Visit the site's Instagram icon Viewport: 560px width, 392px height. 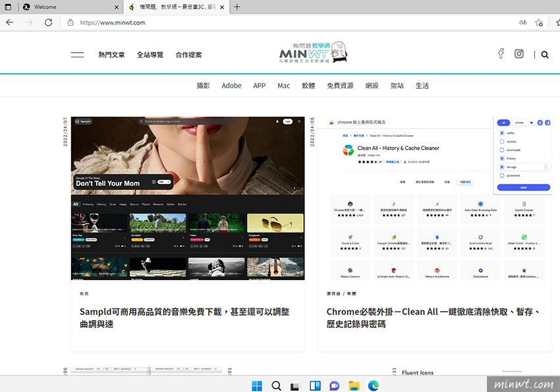(519, 53)
